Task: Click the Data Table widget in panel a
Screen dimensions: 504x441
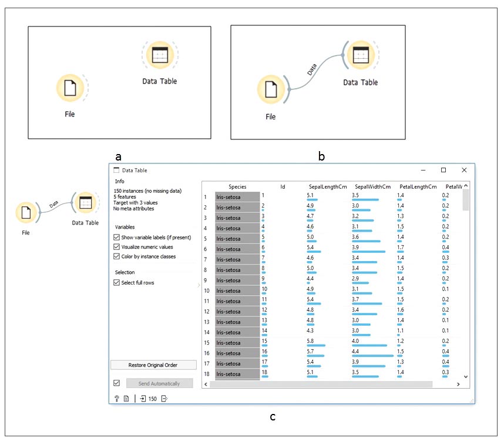Action: coord(159,56)
